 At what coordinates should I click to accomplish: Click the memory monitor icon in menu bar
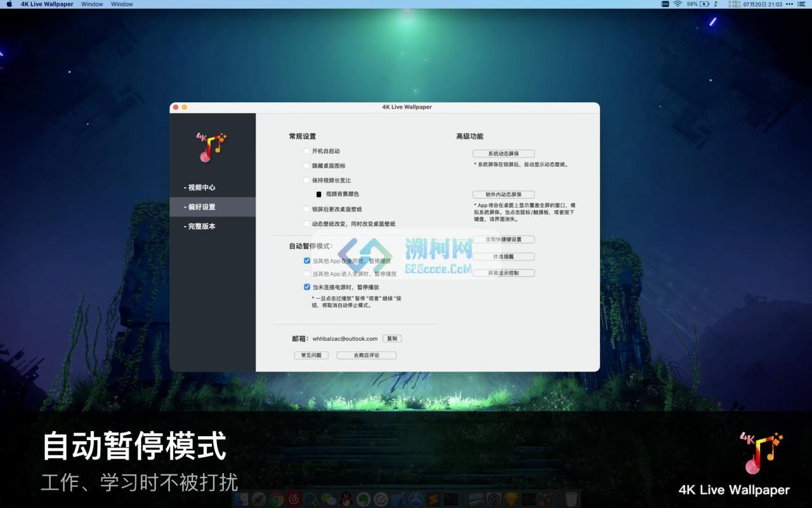point(665,4)
